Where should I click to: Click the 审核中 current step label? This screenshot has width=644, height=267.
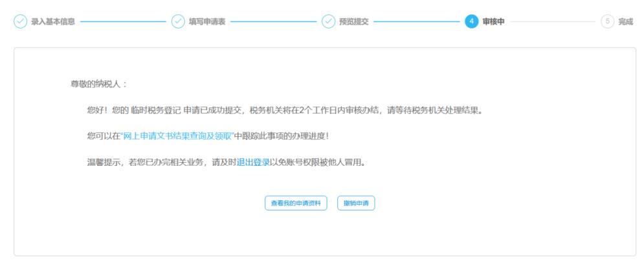493,21
